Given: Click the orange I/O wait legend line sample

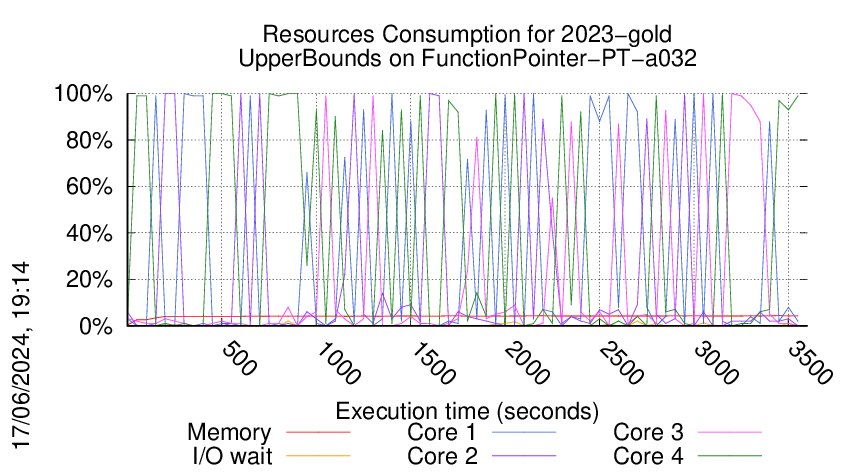Looking at the screenshot, I should coord(318,455).
